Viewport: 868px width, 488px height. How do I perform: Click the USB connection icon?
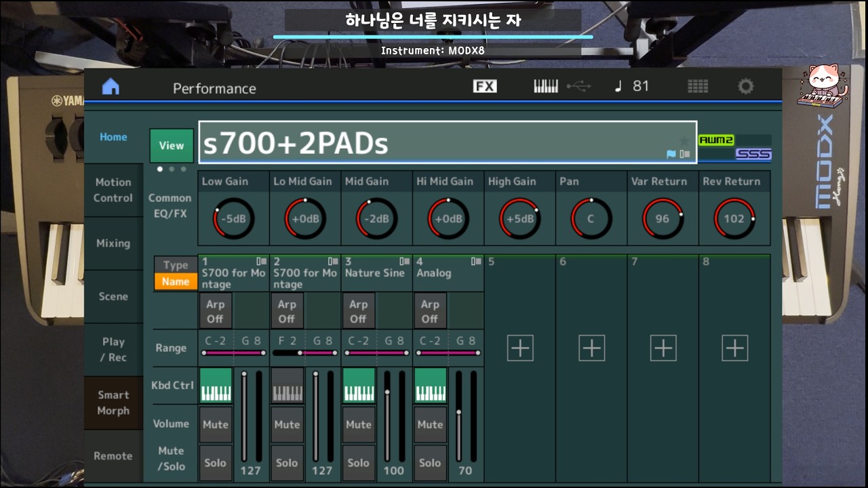pos(579,87)
